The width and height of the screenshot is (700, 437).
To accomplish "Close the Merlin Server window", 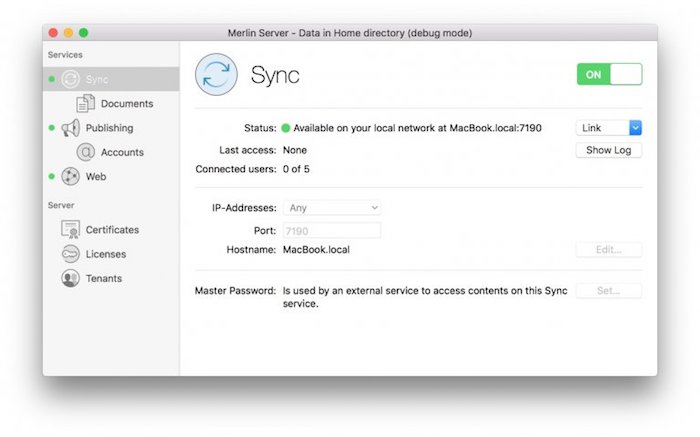I will pyautogui.click(x=53, y=33).
